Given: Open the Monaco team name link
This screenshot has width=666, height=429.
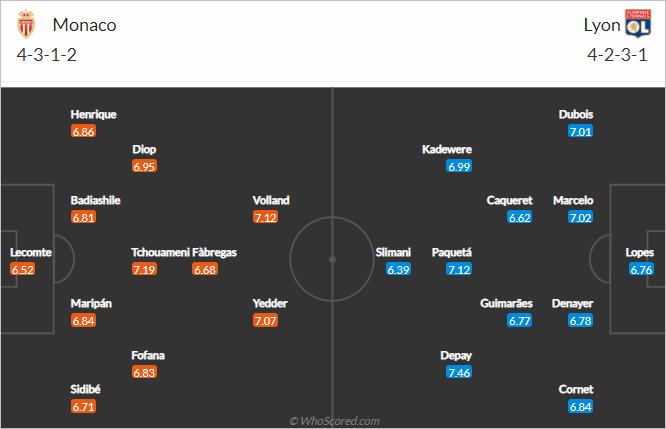Looking at the screenshot, I should click(x=84, y=25).
